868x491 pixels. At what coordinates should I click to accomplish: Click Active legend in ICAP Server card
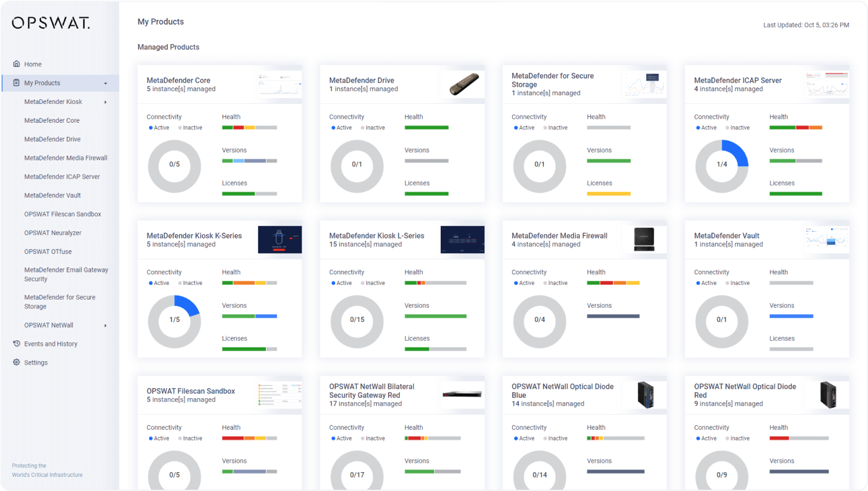point(707,127)
